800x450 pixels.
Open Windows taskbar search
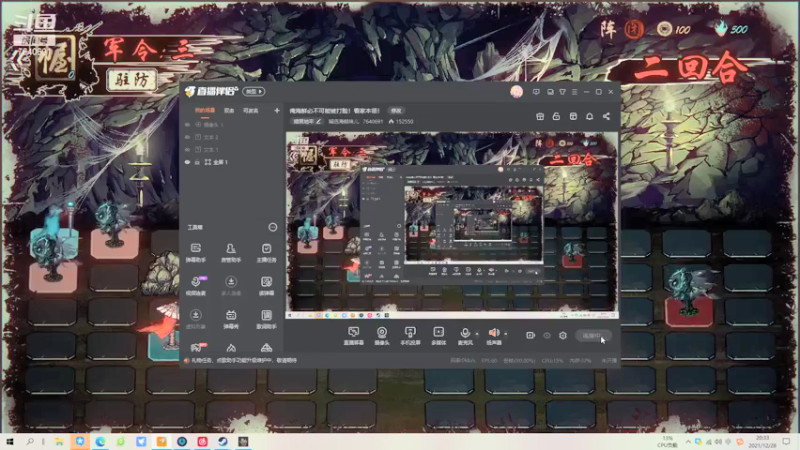click(30, 441)
